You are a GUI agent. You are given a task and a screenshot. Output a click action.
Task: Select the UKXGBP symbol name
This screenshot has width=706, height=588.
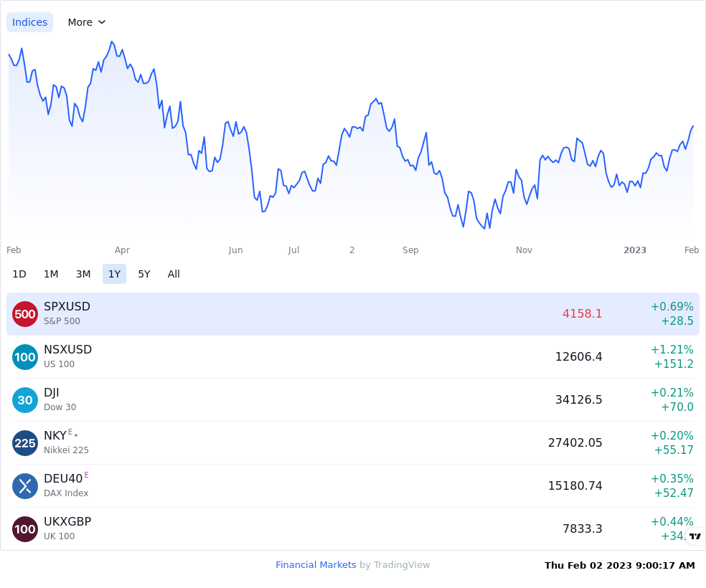[67, 521]
